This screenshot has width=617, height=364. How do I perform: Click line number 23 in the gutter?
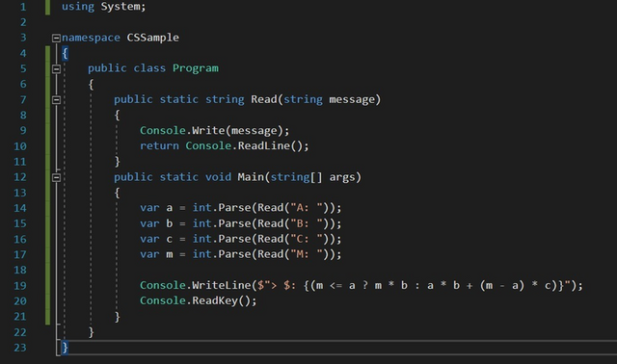click(20, 348)
